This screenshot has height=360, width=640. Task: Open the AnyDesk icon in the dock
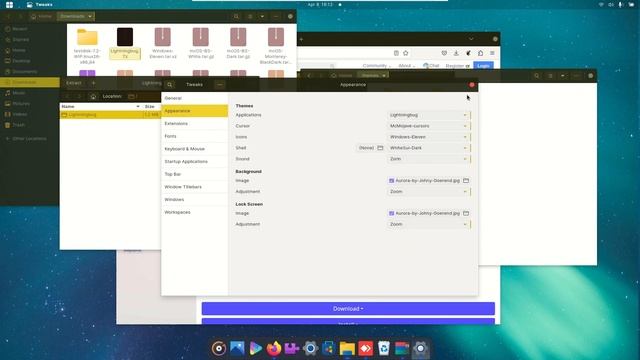(x=365, y=348)
